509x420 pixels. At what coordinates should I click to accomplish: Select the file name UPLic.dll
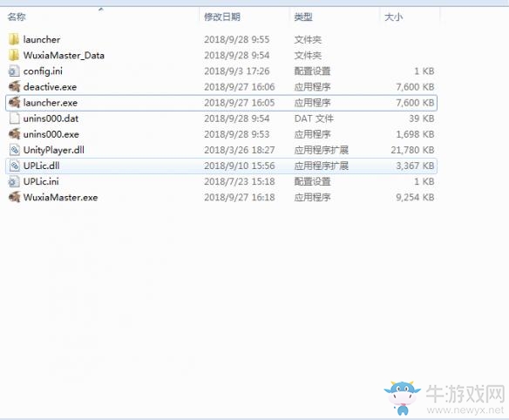point(41,166)
